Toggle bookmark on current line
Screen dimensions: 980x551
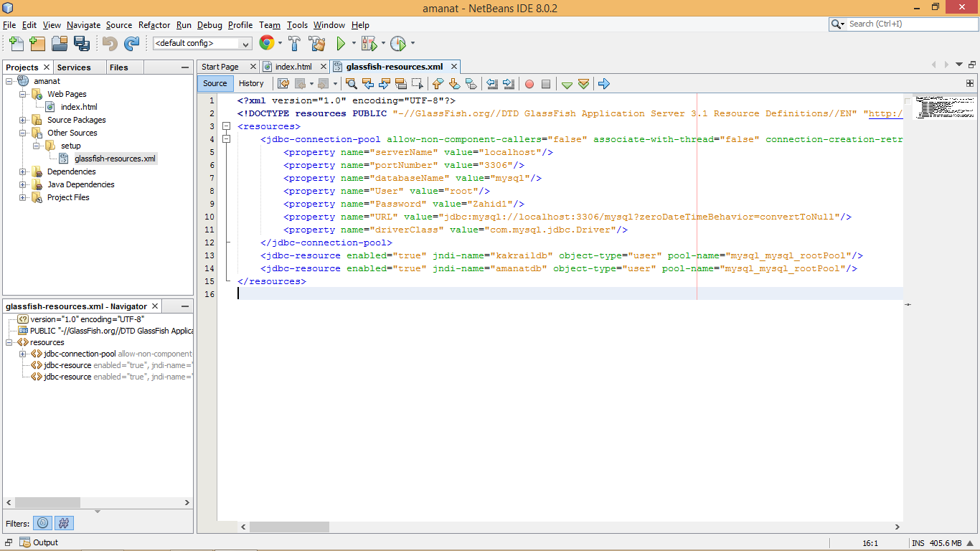click(x=471, y=84)
